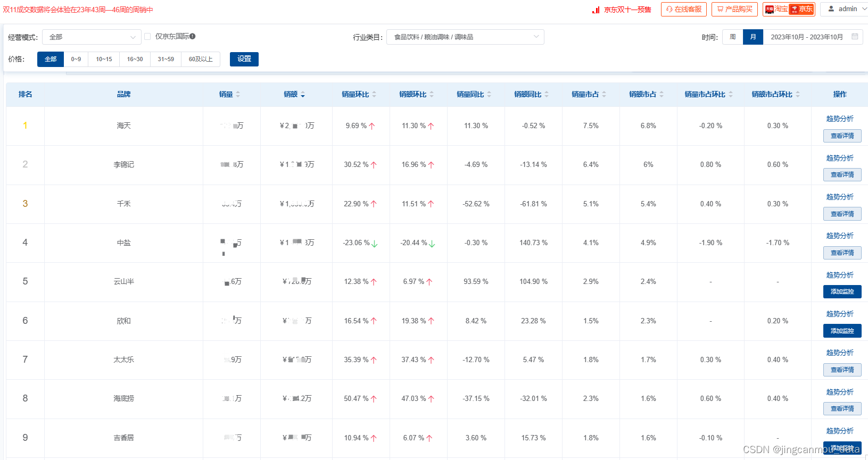The image size is (868, 460).
Task: Click 查看详情 for 中盐
Action: (x=842, y=253)
